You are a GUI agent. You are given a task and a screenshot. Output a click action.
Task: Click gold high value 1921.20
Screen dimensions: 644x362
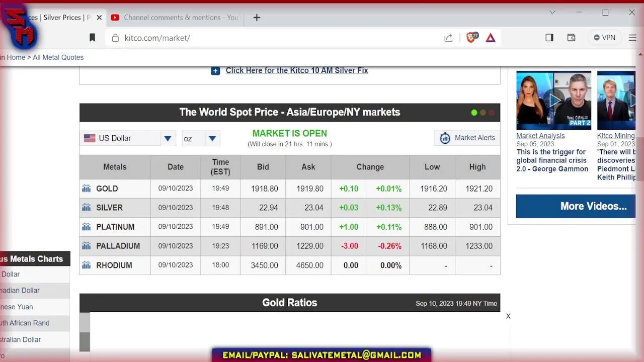coord(479,189)
